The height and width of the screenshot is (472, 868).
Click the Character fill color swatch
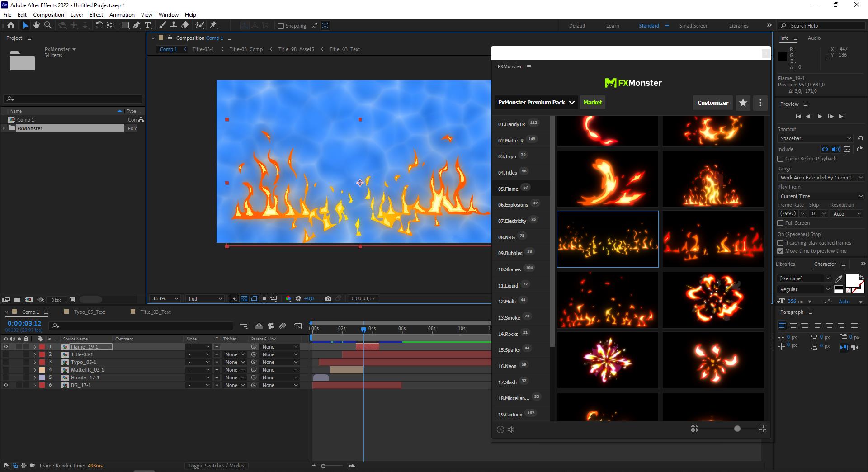point(852,281)
